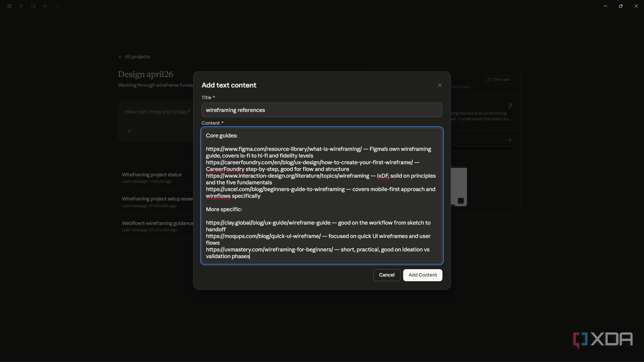This screenshot has height=362, width=644.
Task: Open search with magnifier icon
Action: (33, 6)
